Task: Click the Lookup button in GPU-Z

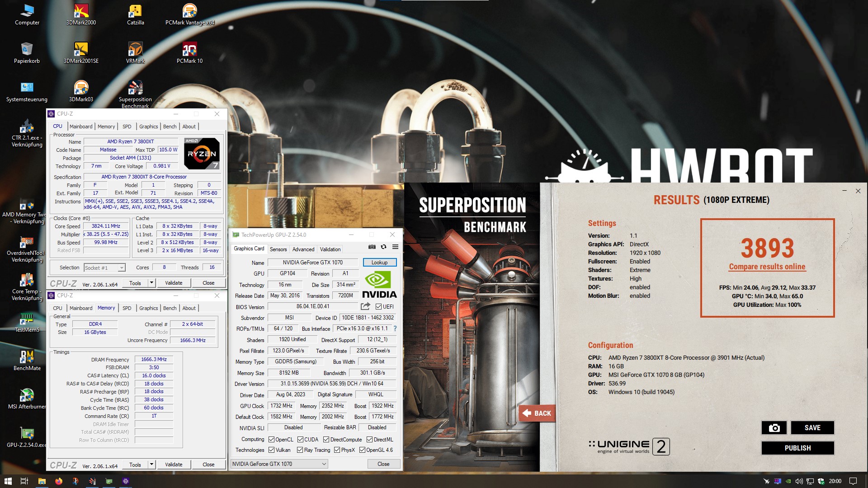Action: tap(379, 263)
